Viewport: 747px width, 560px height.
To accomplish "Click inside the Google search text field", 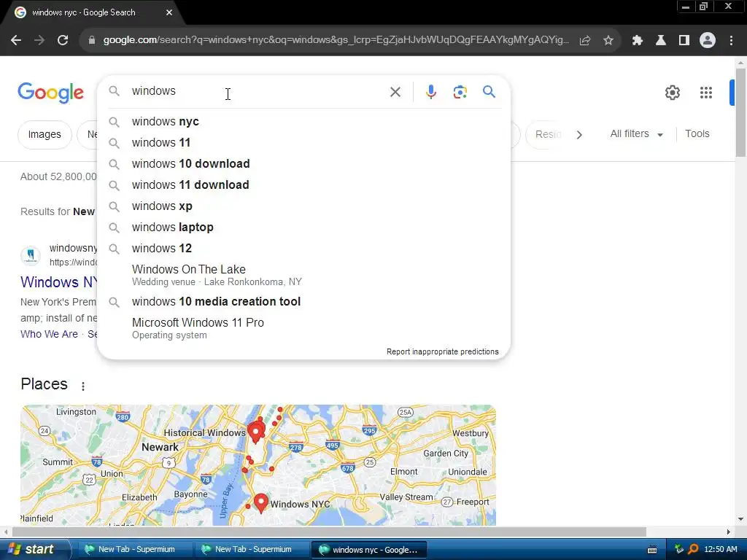I will 258,91.
